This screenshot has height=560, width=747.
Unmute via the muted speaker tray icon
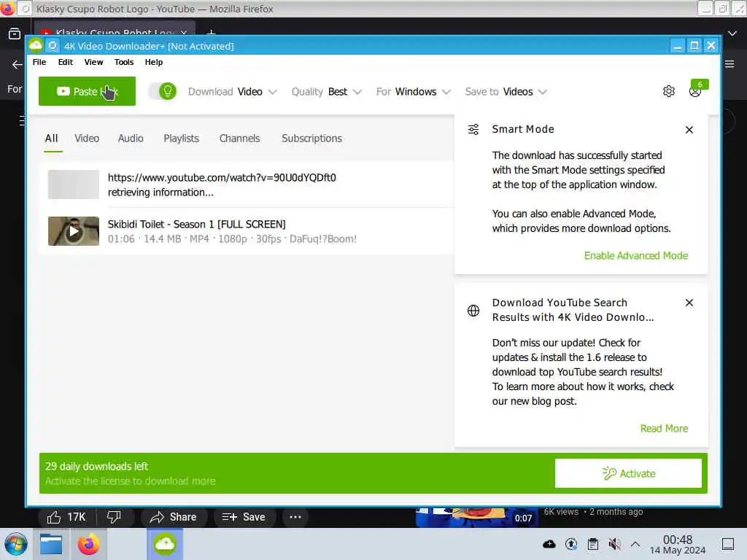coord(614,544)
